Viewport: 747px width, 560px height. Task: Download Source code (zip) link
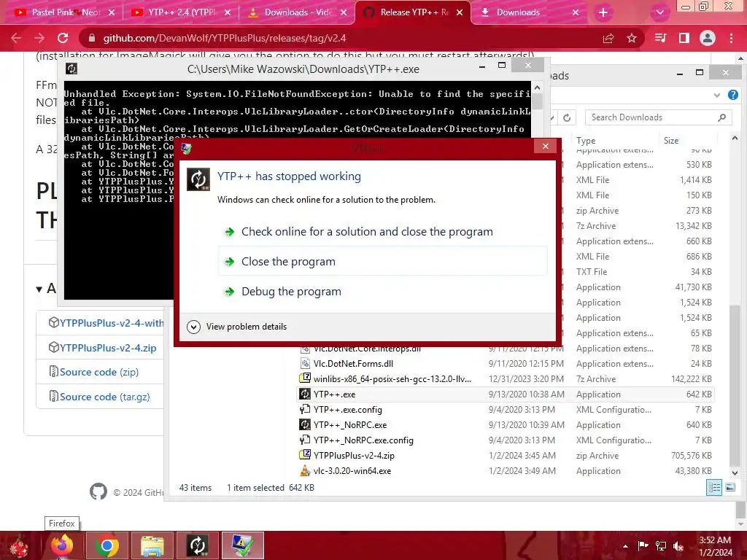(99, 372)
